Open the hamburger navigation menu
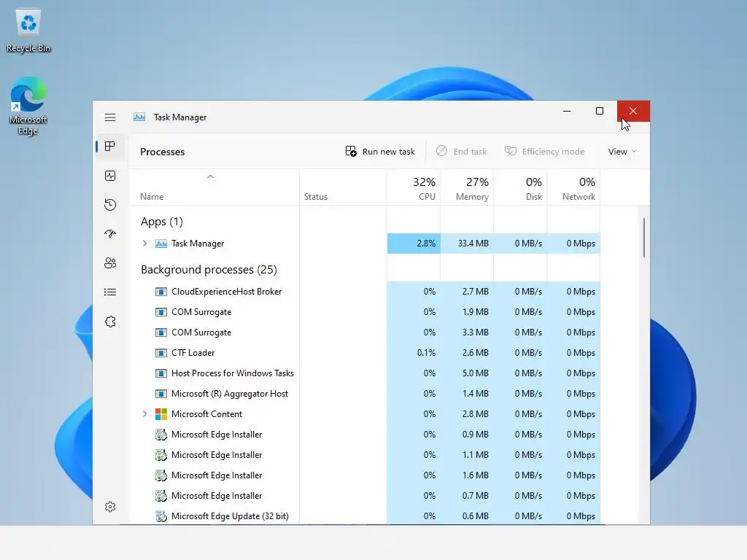 [110, 117]
